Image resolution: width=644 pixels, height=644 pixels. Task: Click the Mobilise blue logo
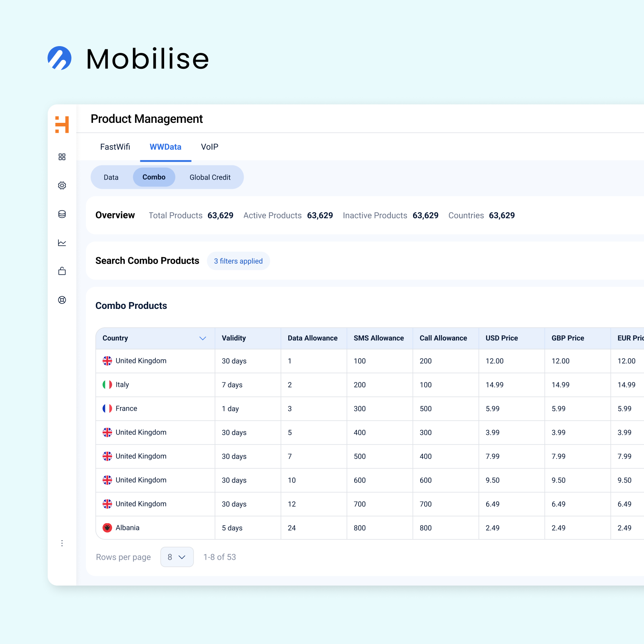pos(60,58)
